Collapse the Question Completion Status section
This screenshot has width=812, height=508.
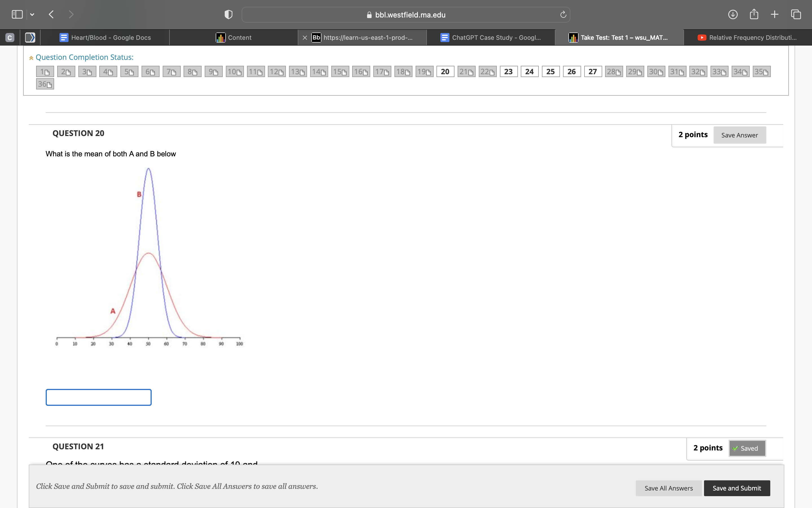pyautogui.click(x=31, y=58)
